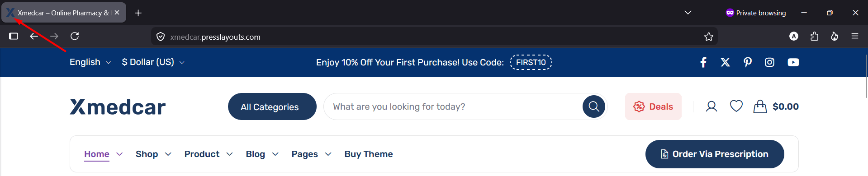Click the wishlist heart icon
868x176 pixels.
tap(736, 106)
